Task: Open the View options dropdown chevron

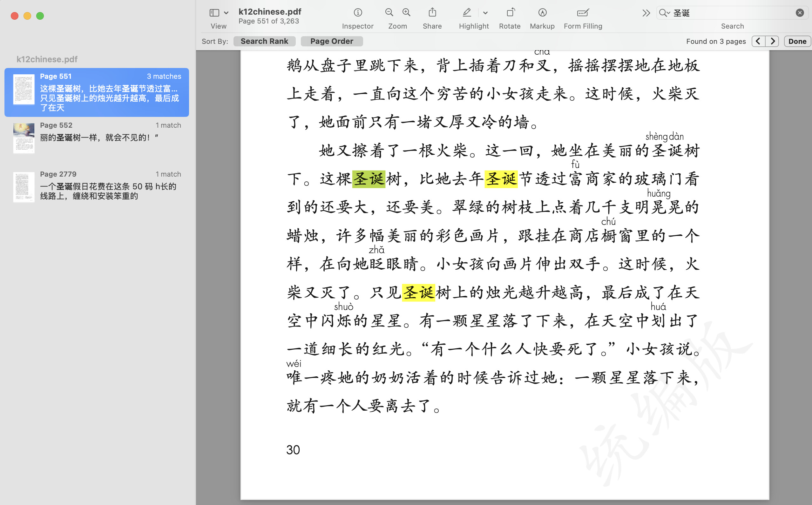Action: click(226, 13)
